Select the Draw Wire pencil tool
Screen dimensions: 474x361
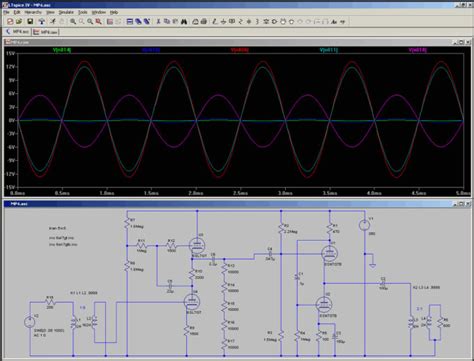point(215,22)
